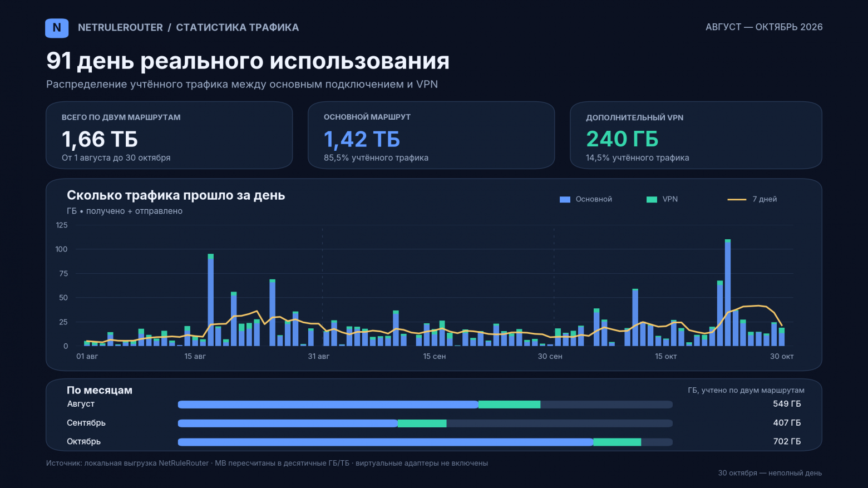Click the '7 дней' legend label
868x488 pixels.
[x=765, y=199]
